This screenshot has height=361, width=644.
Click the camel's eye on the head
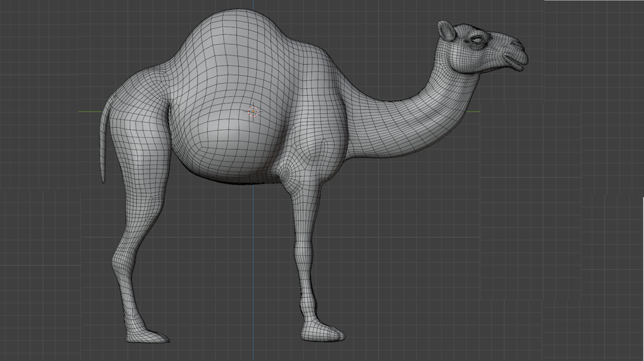[x=478, y=40]
